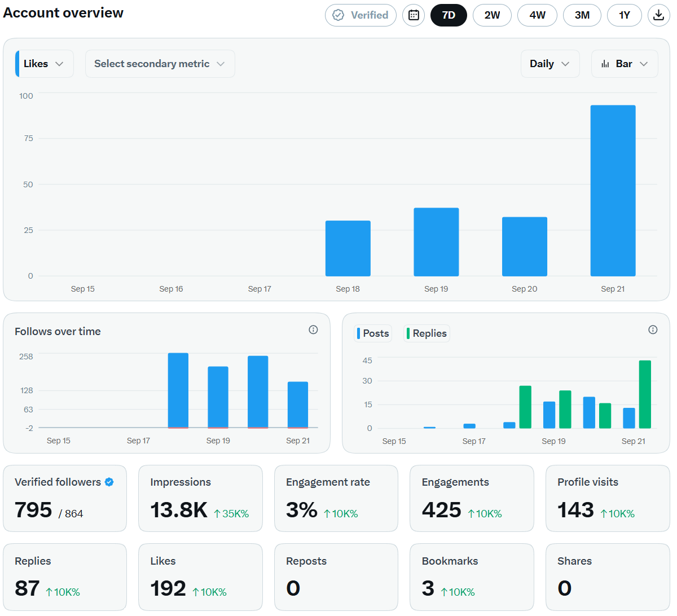This screenshot has width=677, height=616.
Task: Click the Account overview heading
Action: tap(63, 13)
